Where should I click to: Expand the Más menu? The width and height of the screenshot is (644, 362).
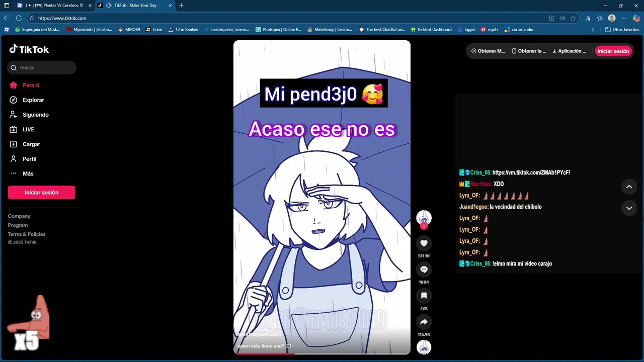22,173
